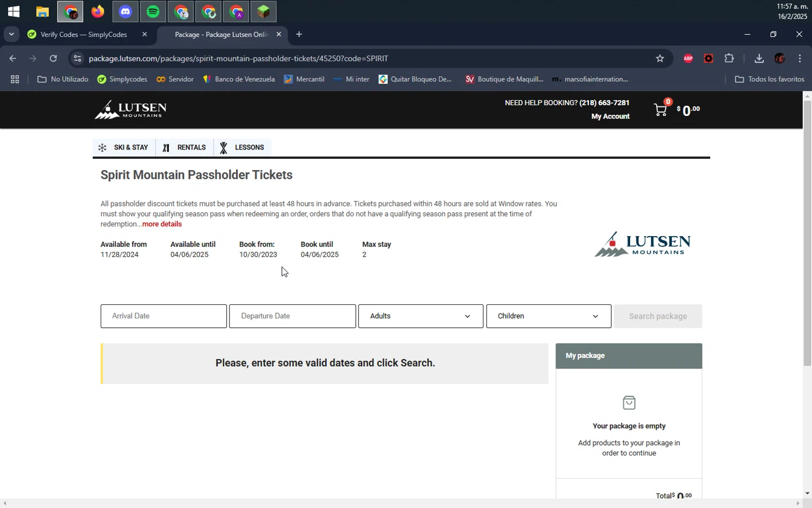Open Todos los favoritos folder

[x=770, y=80]
